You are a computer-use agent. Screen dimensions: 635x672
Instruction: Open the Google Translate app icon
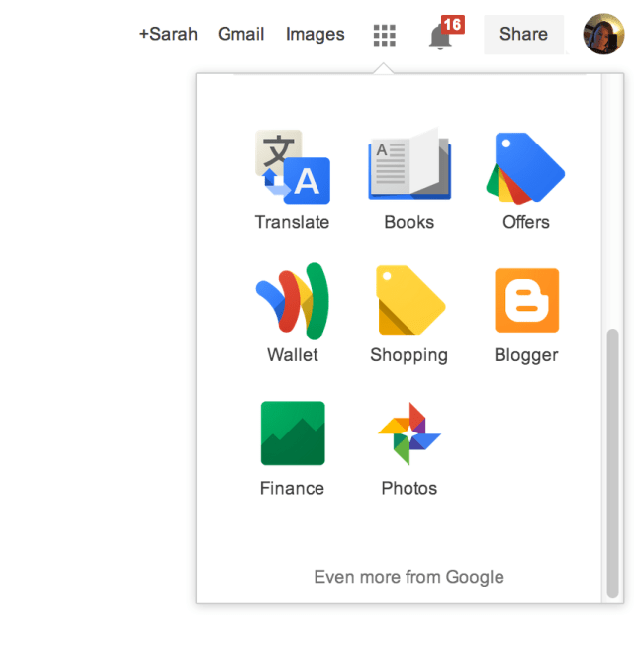coord(293,167)
